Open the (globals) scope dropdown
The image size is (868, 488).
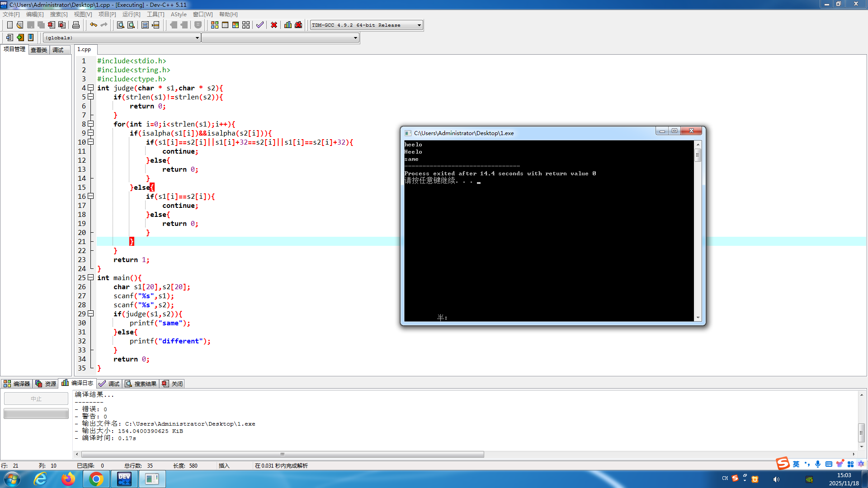[197, 38]
